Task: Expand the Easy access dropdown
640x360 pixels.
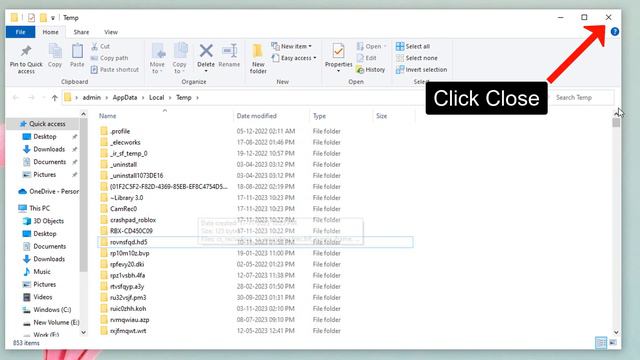Action: tap(294, 58)
